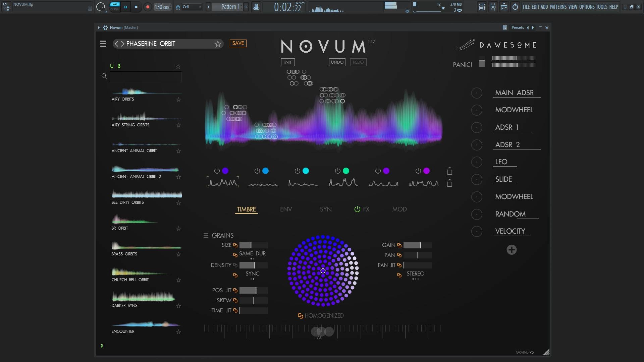Open the help question mark icon
Image resolution: width=644 pixels, height=362 pixels.
pyautogui.click(x=102, y=346)
